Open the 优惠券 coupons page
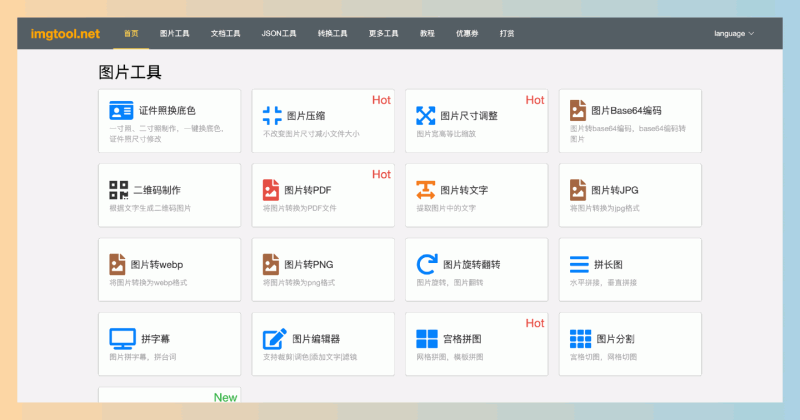The width and height of the screenshot is (800, 420). pyautogui.click(x=467, y=34)
